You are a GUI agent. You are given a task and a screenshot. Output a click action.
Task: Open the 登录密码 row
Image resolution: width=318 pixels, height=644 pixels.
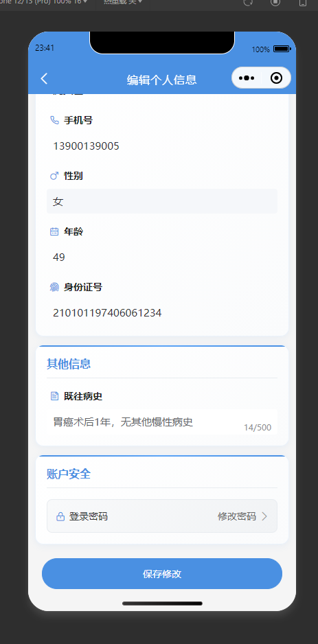pos(162,516)
